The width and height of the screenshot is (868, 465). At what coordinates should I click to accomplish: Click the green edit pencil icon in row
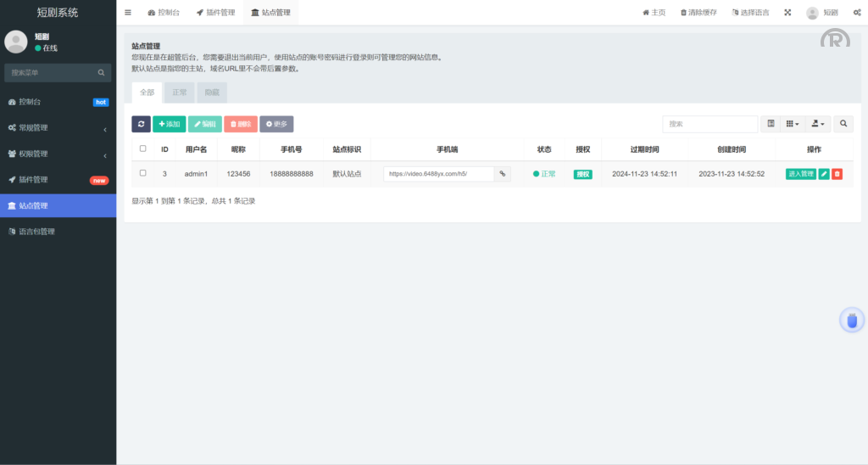coord(824,174)
